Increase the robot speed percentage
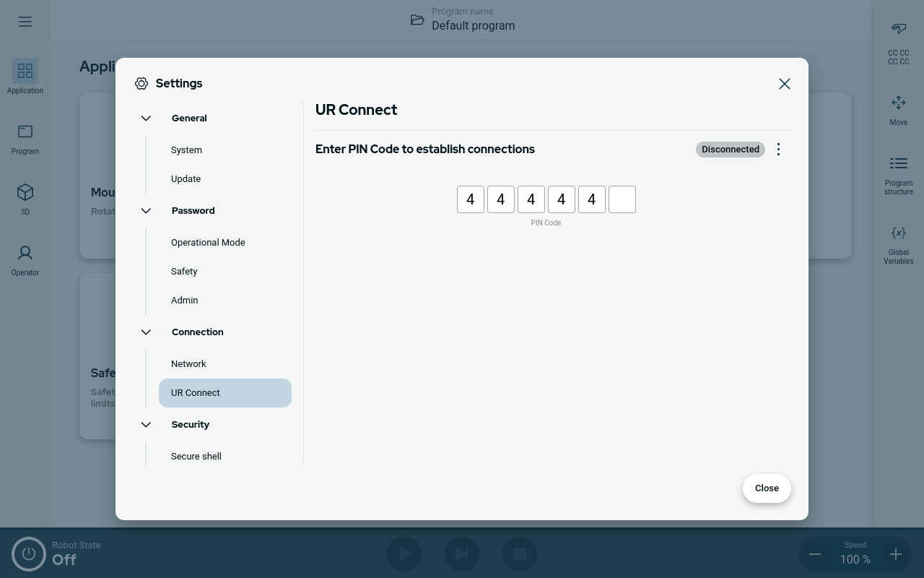 point(895,553)
